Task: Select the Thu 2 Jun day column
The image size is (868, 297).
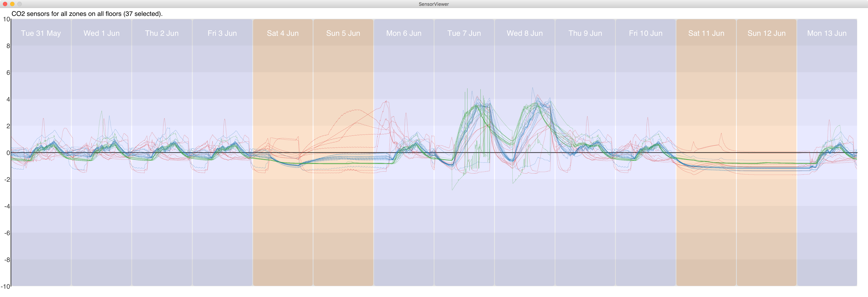Action: pyautogui.click(x=162, y=152)
